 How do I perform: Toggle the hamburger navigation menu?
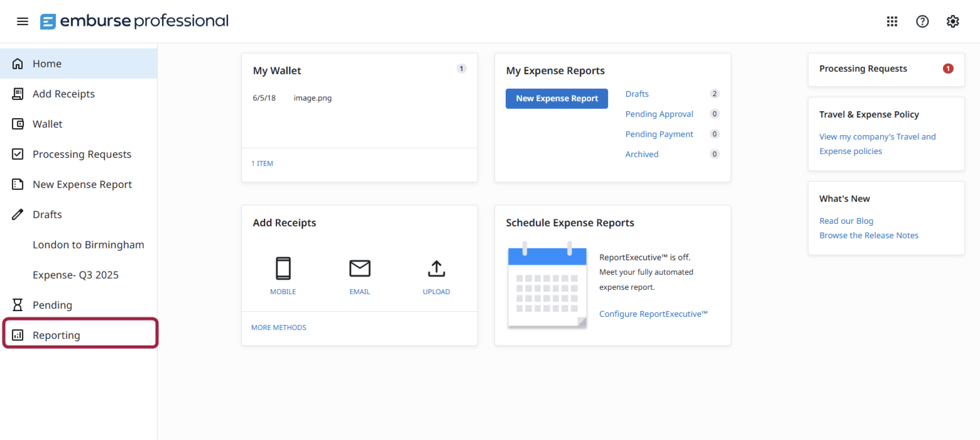[x=22, y=21]
